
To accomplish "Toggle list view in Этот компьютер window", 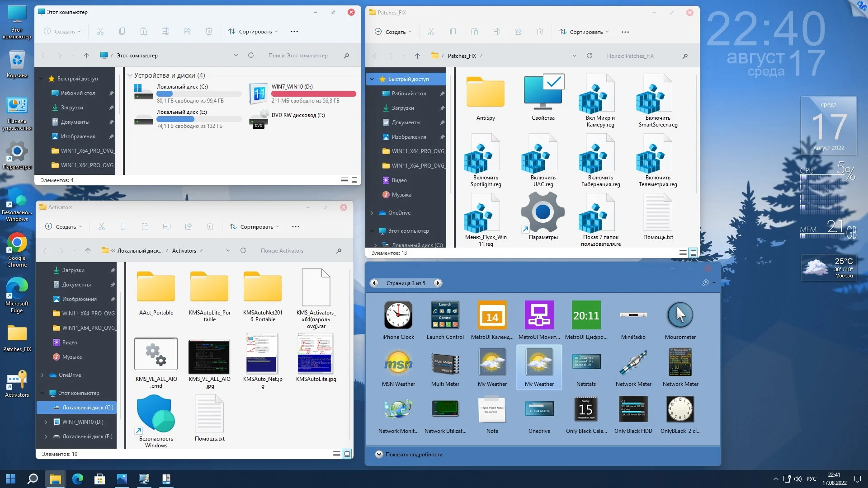I will (344, 180).
